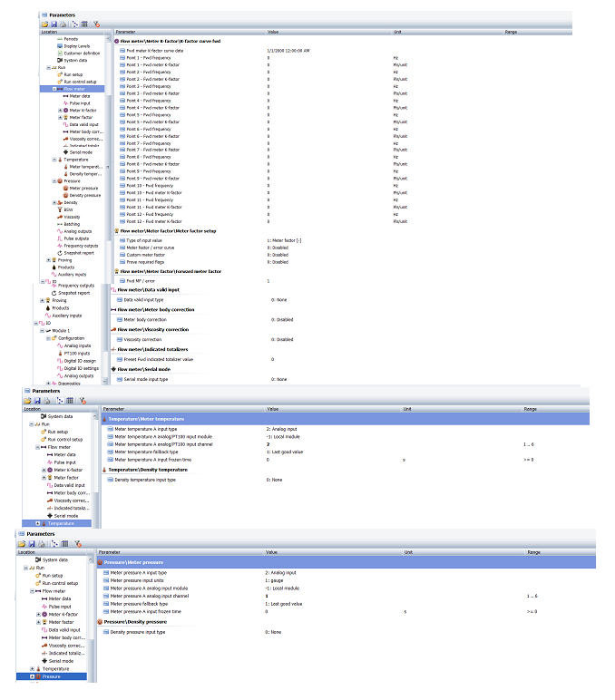
Task: Select Serial mode in Pressure window tree
Action: [x=61, y=661]
